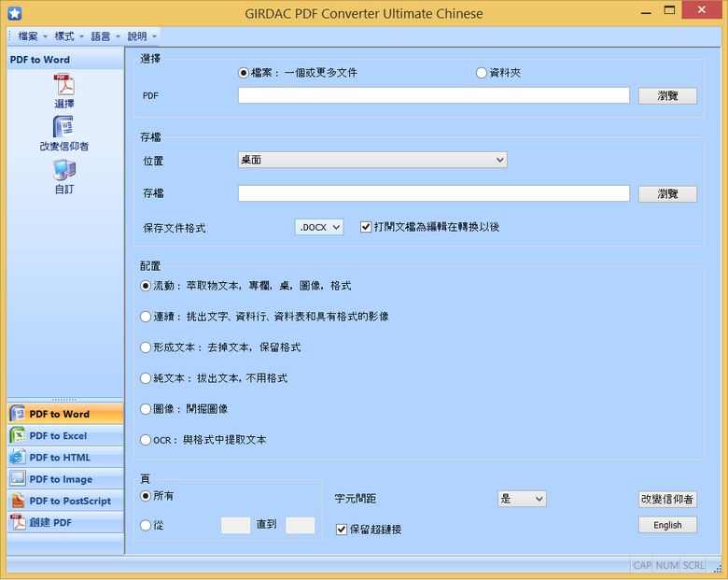
Task: Choose the OCR text extraction option
Action: tap(146, 440)
